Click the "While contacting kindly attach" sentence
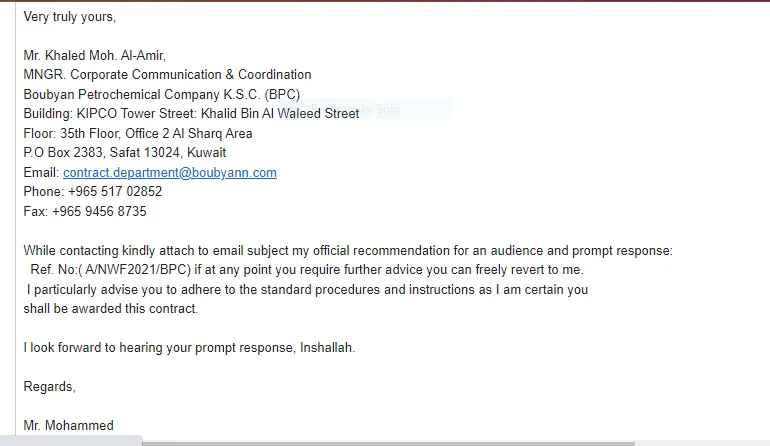The image size is (770, 446). [x=348, y=251]
